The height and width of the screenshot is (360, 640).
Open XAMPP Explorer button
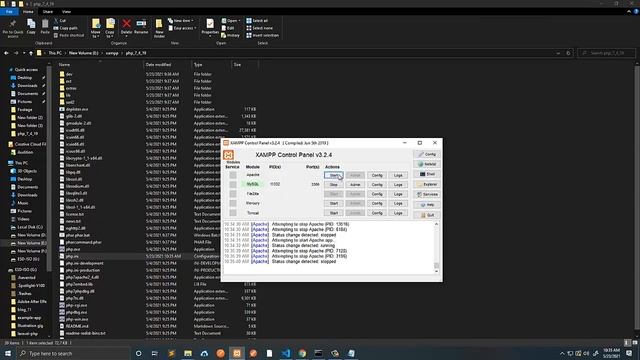(427, 184)
